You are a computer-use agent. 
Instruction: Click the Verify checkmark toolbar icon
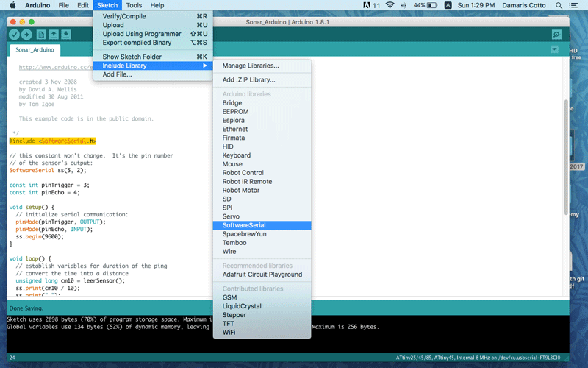(14, 35)
